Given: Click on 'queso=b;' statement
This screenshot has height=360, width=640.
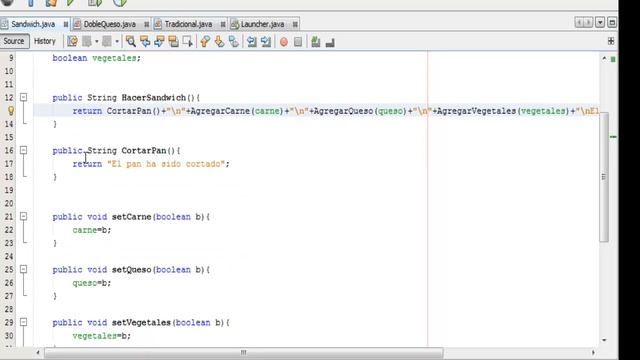Looking at the screenshot, I should [92, 282].
